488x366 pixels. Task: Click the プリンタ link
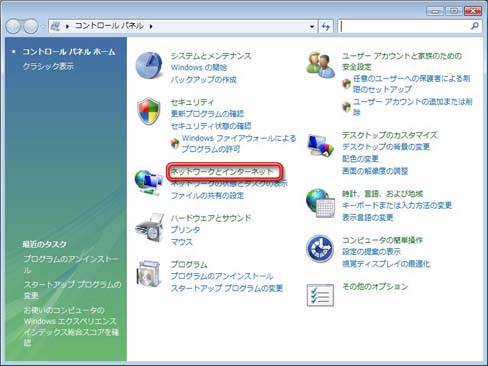coord(185,230)
